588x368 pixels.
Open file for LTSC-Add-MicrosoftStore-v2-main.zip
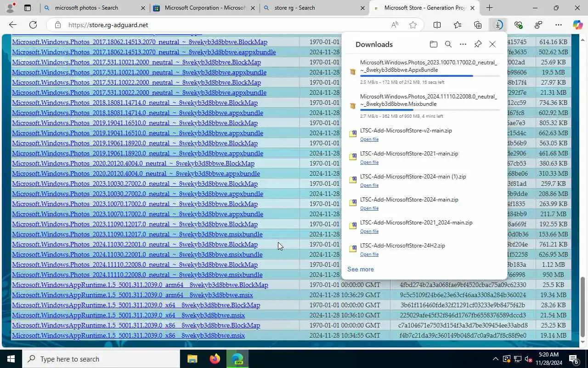(369, 139)
